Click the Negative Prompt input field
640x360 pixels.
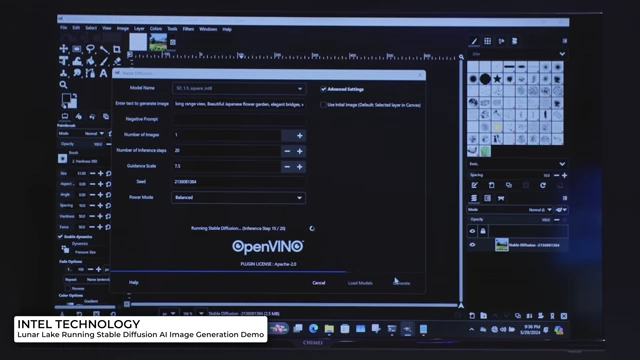click(239, 120)
